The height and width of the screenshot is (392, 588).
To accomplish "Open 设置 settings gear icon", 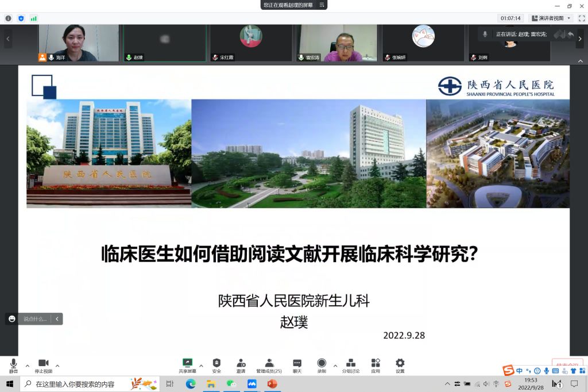I will (400, 364).
